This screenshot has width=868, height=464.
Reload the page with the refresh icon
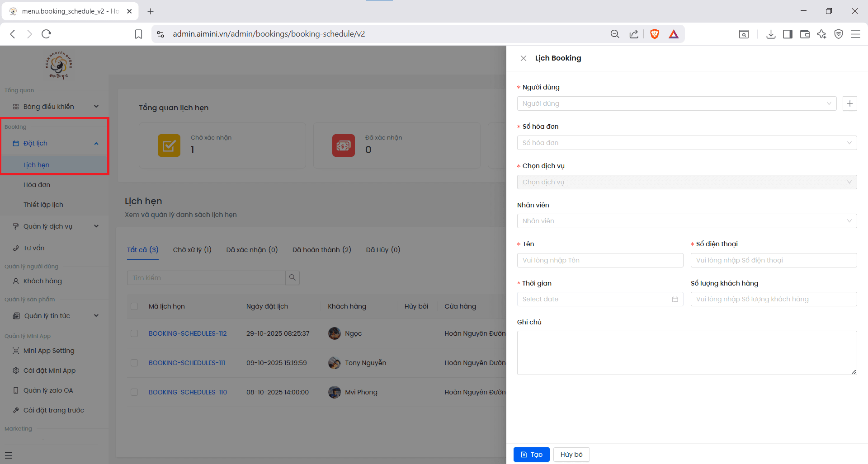pyautogui.click(x=46, y=34)
